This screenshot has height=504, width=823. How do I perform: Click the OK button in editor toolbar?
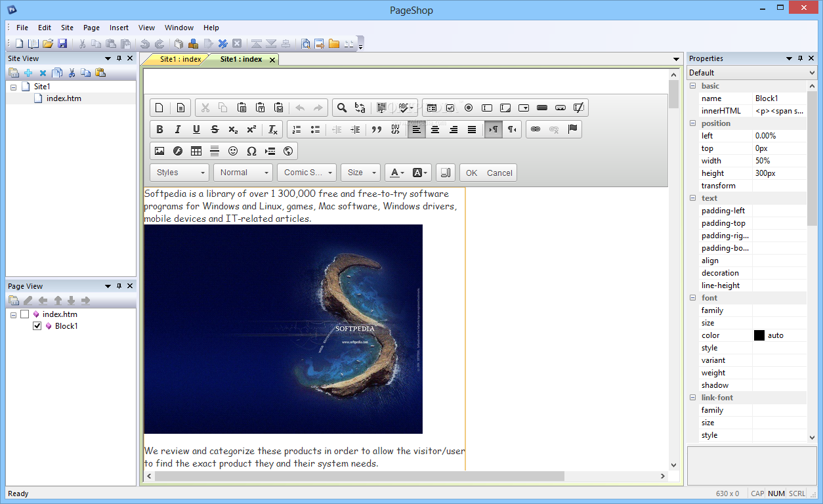pos(471,173)
